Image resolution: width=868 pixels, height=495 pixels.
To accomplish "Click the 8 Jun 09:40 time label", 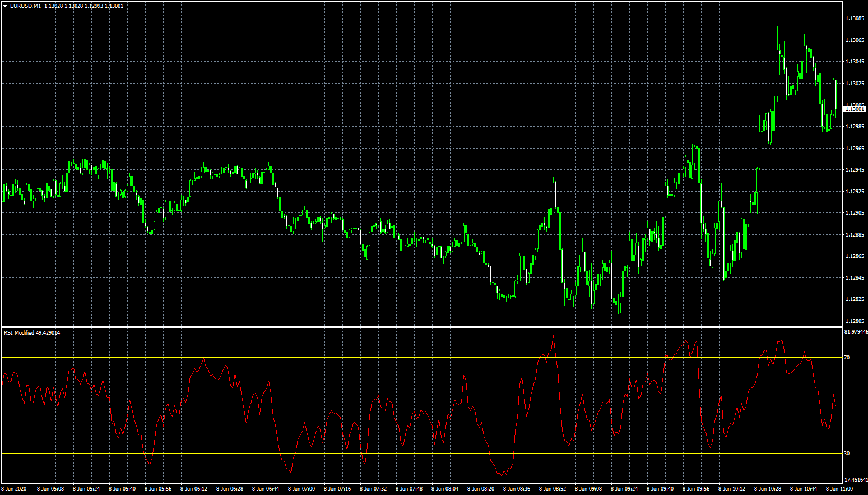I will click(660, 489).
